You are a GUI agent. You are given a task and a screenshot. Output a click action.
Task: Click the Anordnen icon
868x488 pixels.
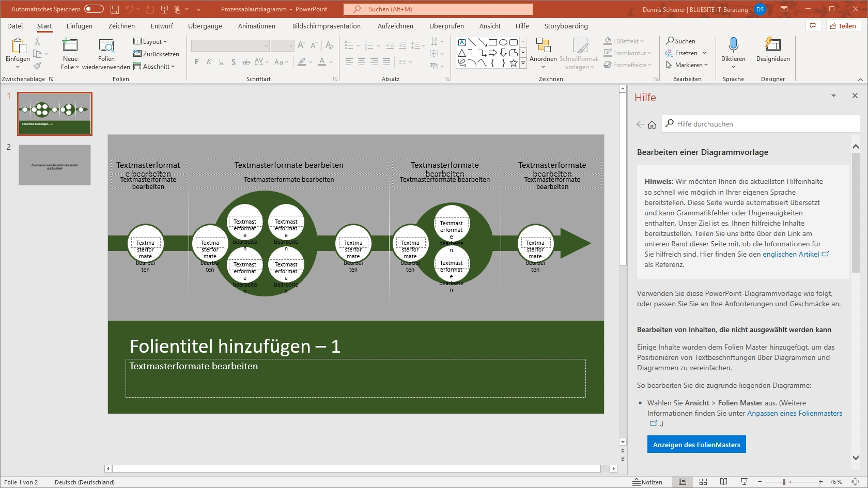click(543, 45)
